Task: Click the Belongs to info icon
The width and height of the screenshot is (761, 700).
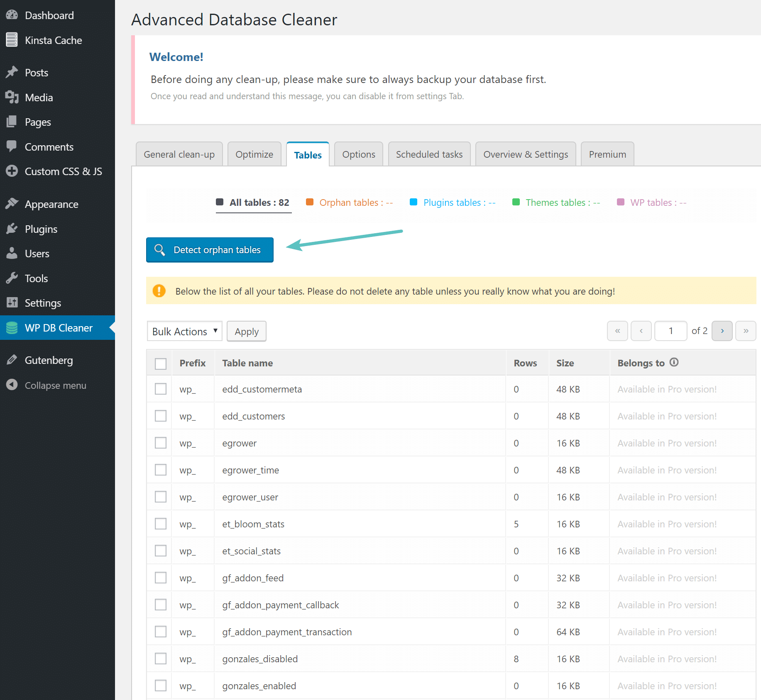Action: [x=673, y=362]
